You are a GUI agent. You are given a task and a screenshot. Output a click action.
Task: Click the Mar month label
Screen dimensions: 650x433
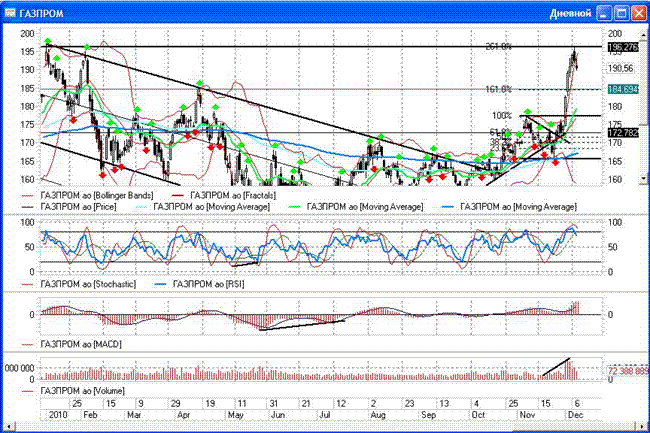tap(134, 415)
